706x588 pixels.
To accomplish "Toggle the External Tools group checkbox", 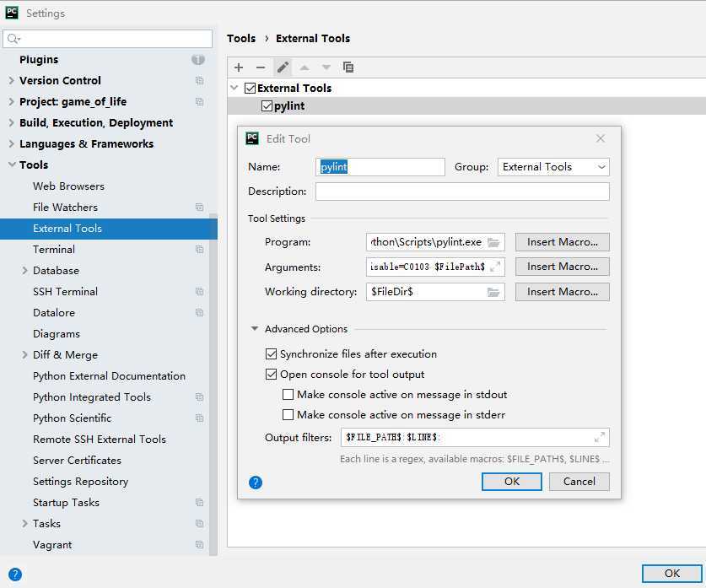I will tap(250, 88).
